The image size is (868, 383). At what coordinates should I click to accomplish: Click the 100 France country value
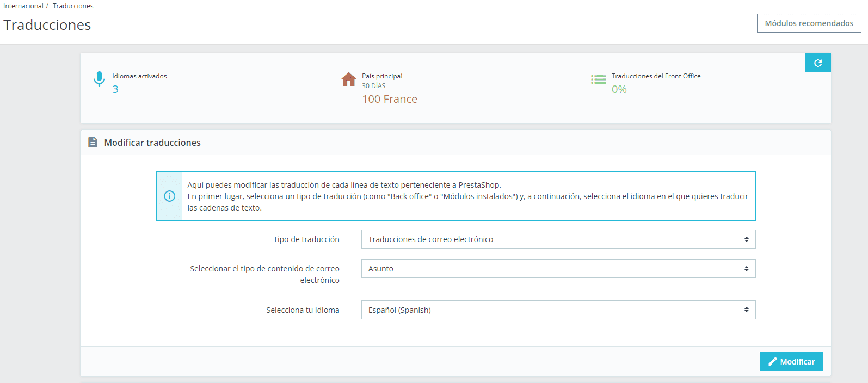390,99
